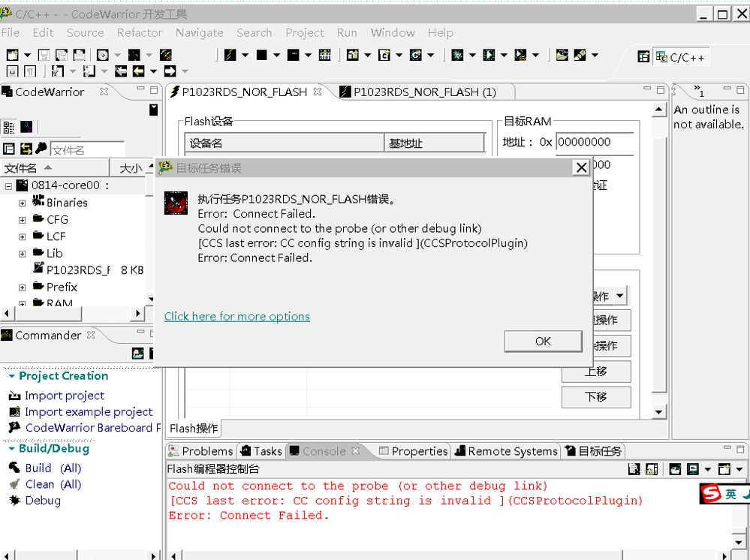Click the 上移 button
Viewport: 750px width, 560px height.
596,372
